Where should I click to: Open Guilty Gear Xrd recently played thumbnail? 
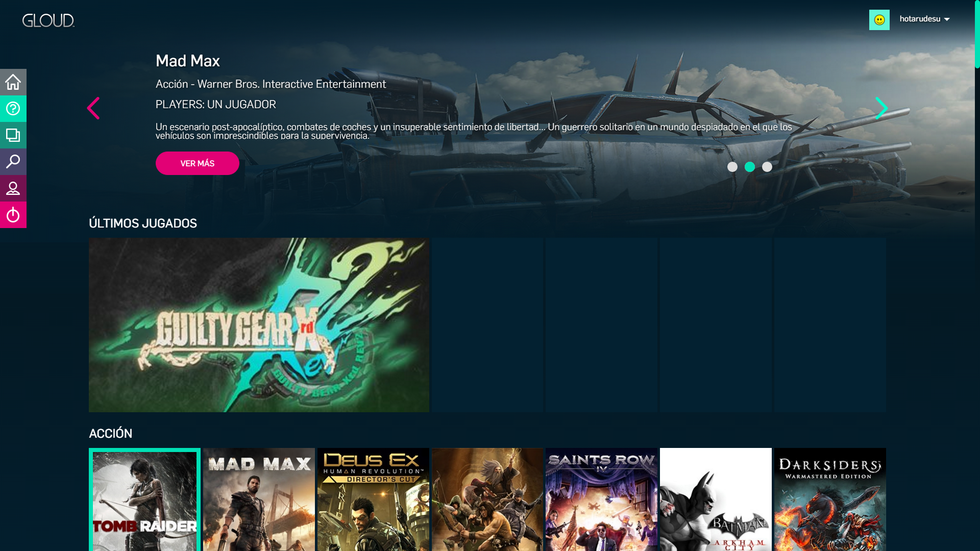259,325
